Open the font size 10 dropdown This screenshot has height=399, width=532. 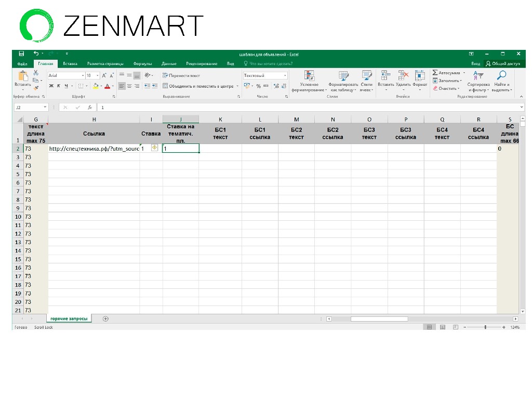click(97, 75)
